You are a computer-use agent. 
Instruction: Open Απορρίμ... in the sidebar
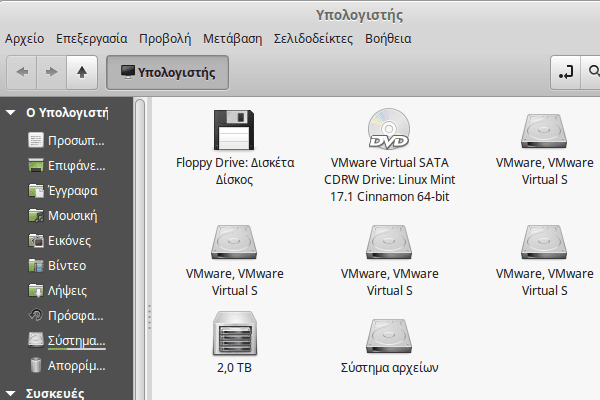point(77,366)
